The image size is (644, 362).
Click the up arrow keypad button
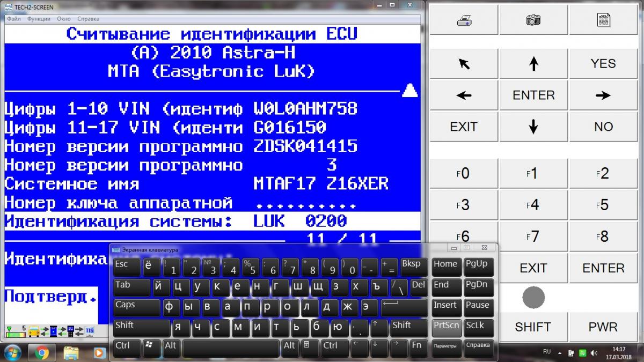coord(533,64)
